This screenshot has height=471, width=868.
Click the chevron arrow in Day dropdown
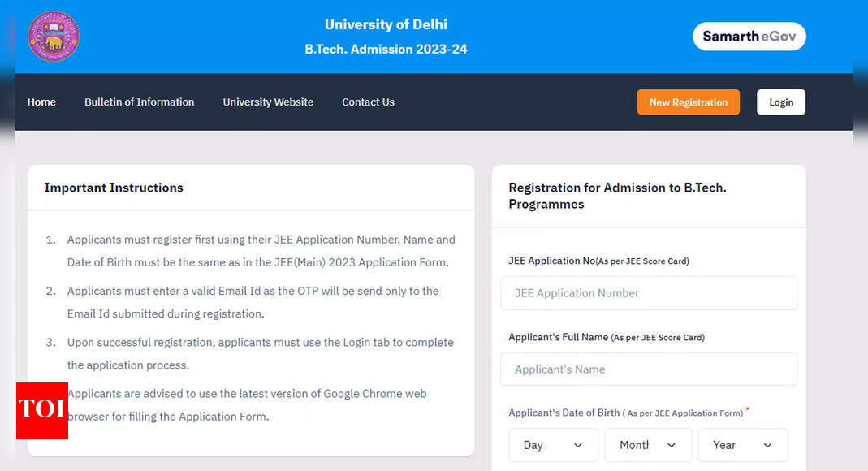click(578, 445)
